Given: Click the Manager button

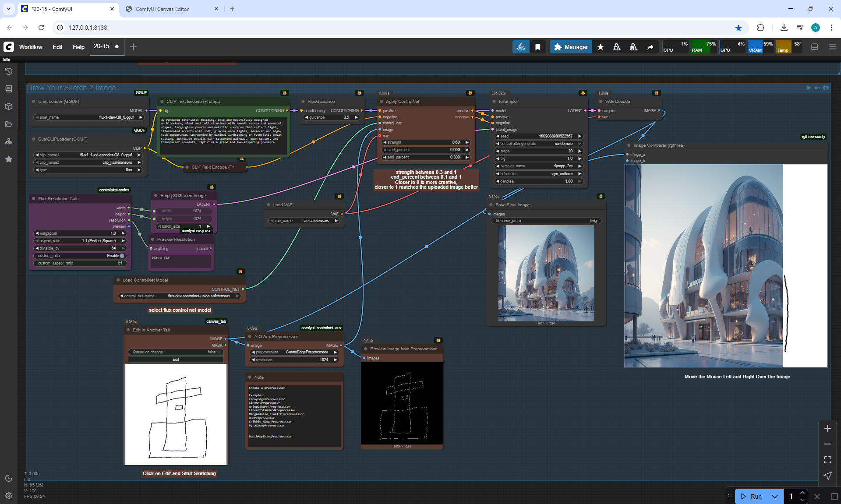Looking at the screenshot, I should (571, 47).
